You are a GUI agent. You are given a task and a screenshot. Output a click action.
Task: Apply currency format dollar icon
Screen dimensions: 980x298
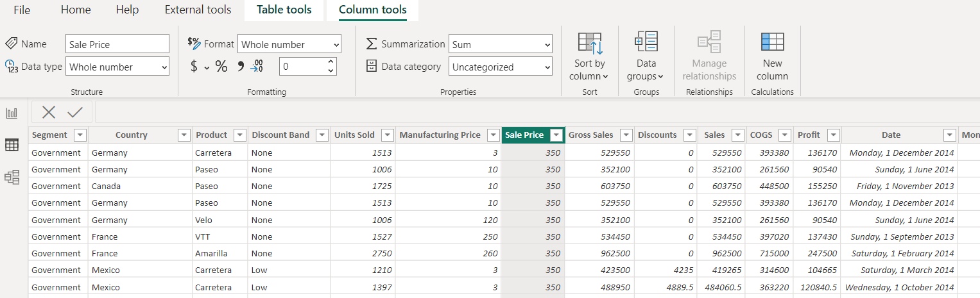[194, 66]
